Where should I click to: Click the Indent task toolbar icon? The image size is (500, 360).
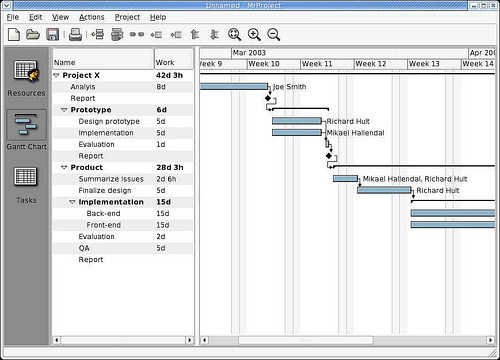pyautogui.click(x=176, y=35)
